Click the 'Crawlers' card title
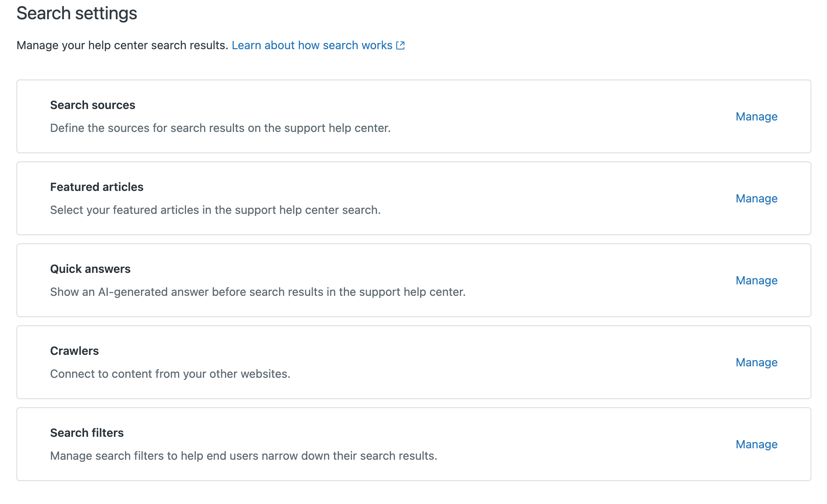This screenshot has height=504, width=827. [x=74, y=351]
